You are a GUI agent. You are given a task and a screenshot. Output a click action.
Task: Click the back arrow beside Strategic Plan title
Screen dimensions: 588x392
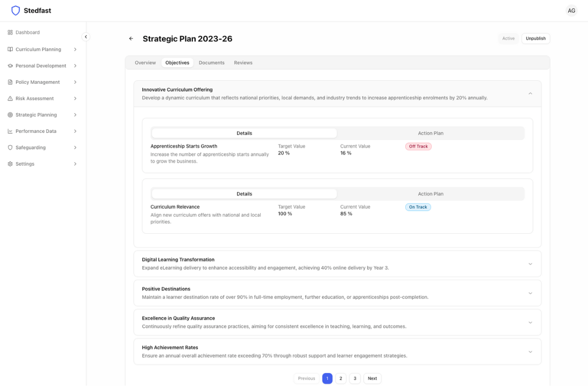coord(131,39)
